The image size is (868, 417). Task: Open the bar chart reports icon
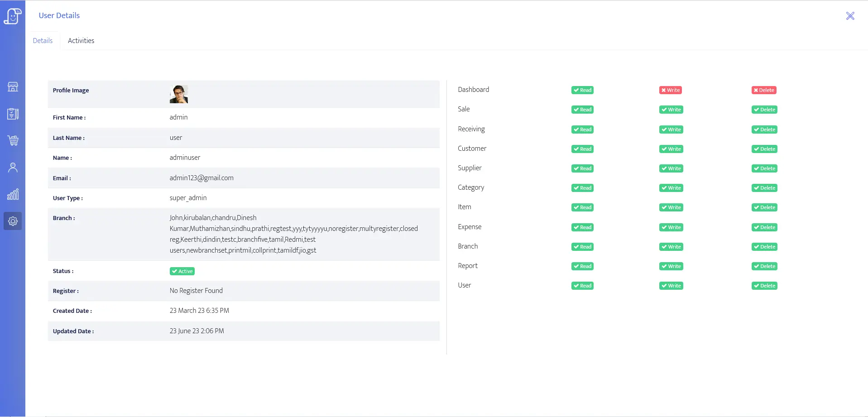[x=13, y=194]
